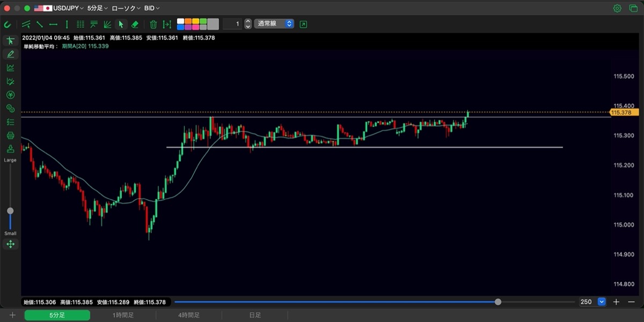Click the line width number field

(232, 24)
